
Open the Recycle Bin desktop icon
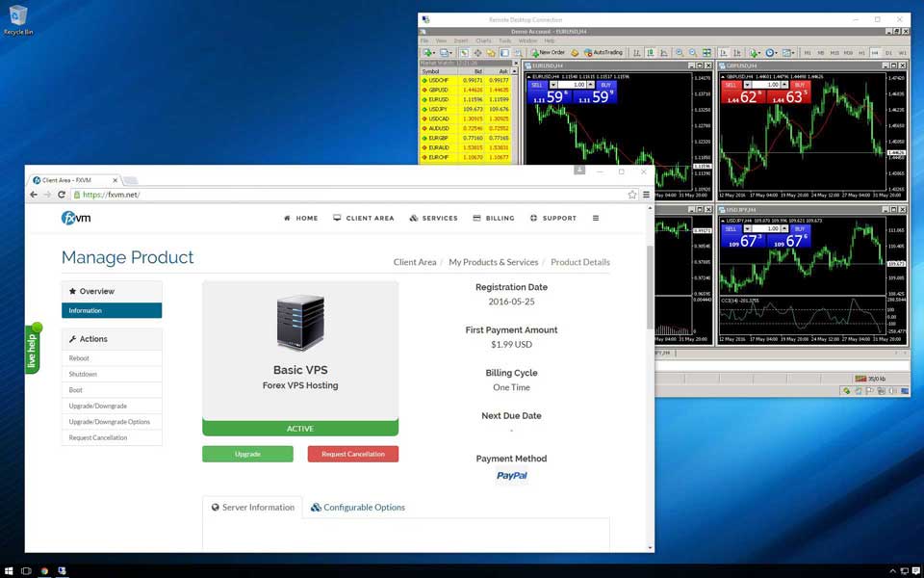coord(18,17)
